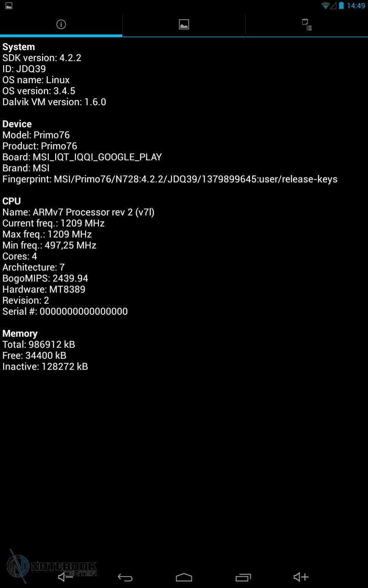This screenshot has width=368, height=588.
Task: Switch to the sensors list tab
Action: pos(307,25)
